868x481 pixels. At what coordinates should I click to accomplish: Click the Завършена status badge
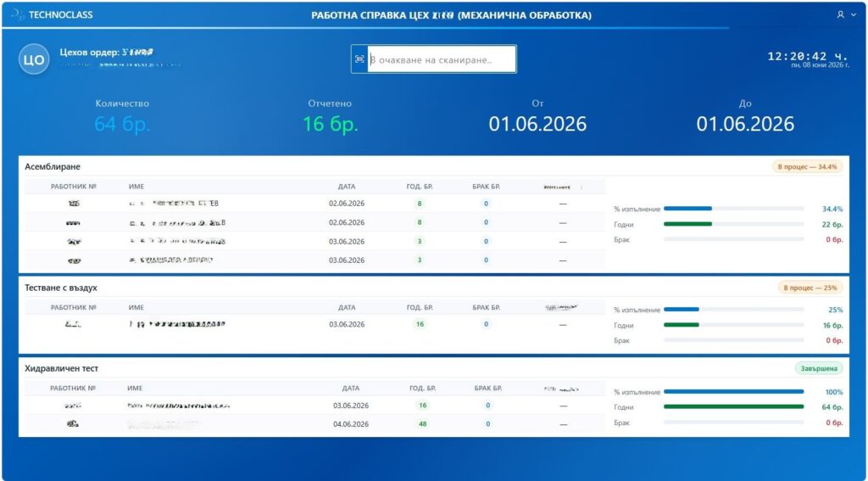click(x=820, y=368)
